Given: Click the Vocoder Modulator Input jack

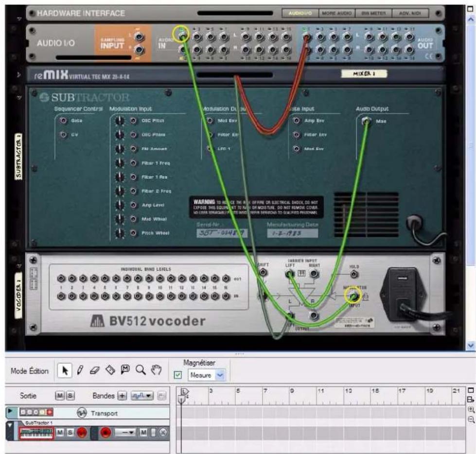Looking at the screenshot, I should tap(353, 296).
